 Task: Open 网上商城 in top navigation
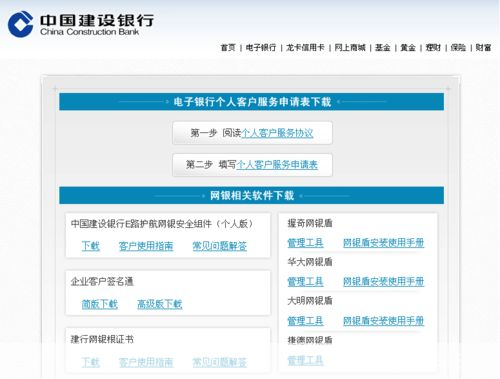[x=350, y=48]
